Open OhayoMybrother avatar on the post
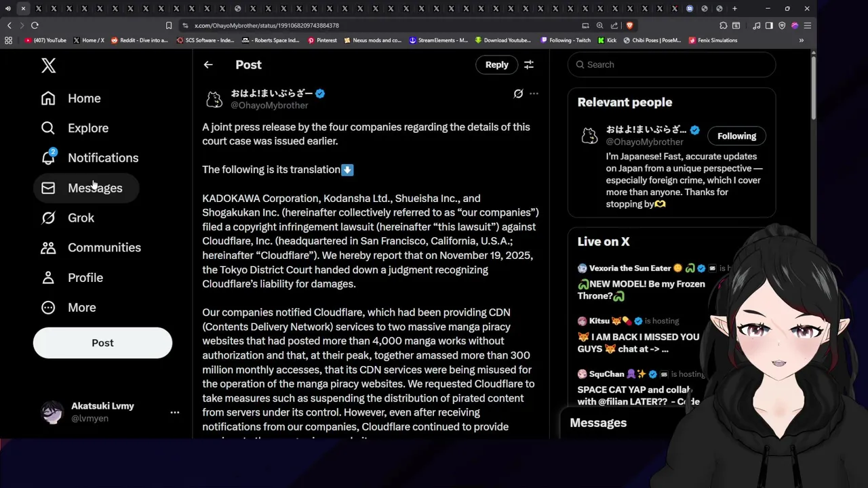868x488 pixels. tap(214, 99)
